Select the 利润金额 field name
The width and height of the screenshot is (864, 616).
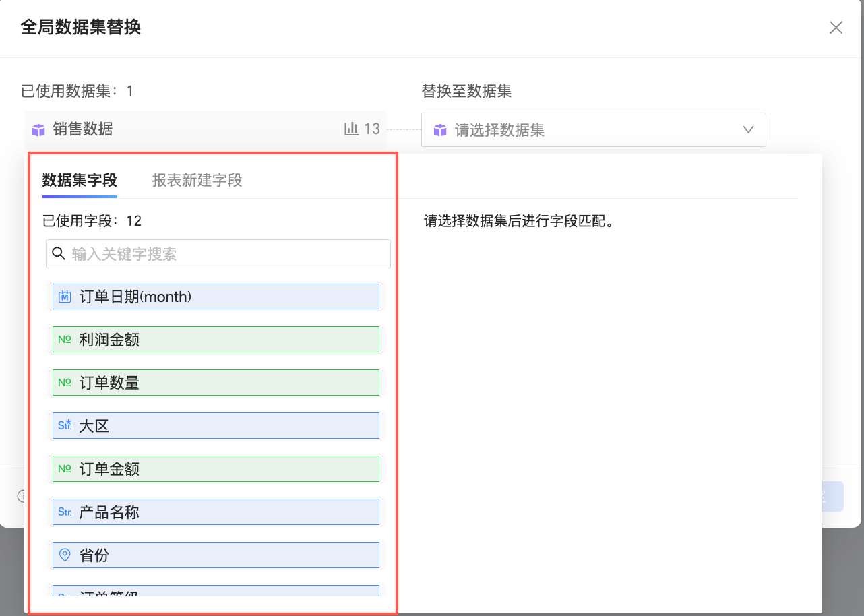[109, 340]
